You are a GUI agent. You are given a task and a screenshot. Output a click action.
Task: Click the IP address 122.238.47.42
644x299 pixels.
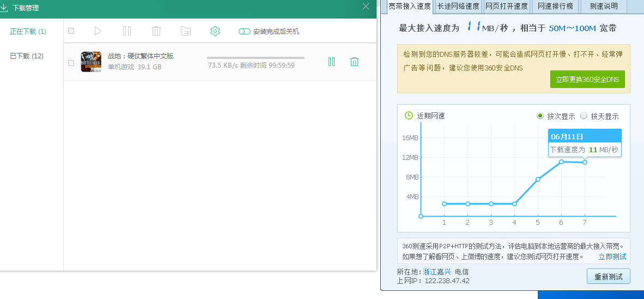coord(447,281)
